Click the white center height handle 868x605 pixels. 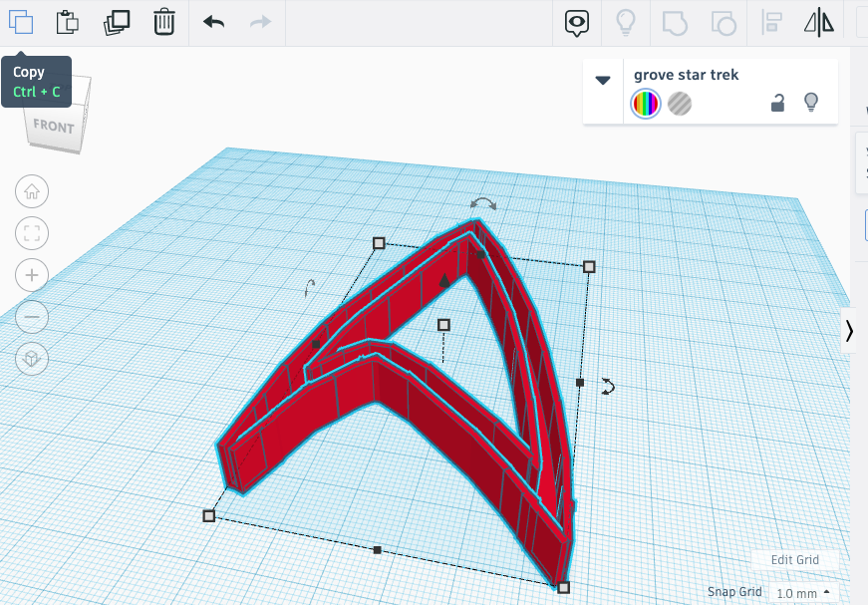[x=443, y=325]
